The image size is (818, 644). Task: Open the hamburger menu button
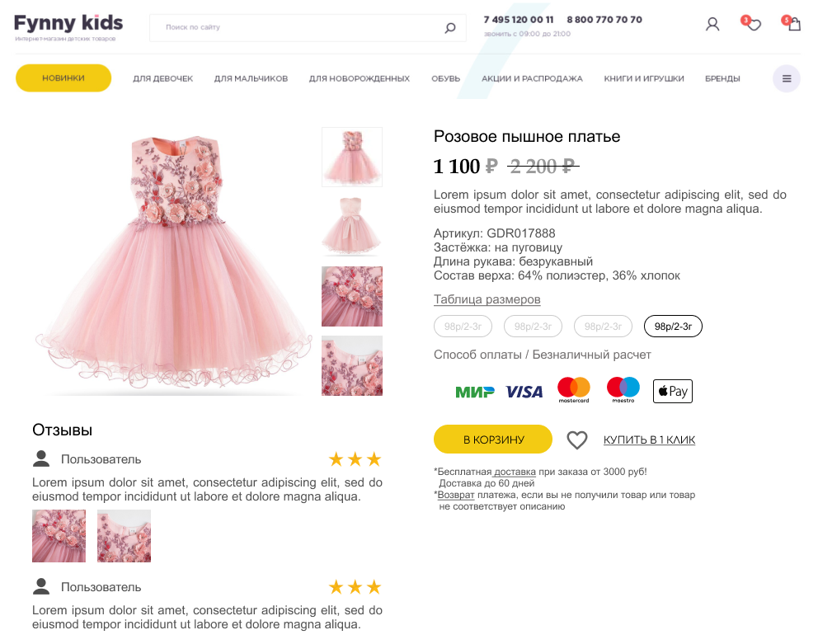click(787, 78)
